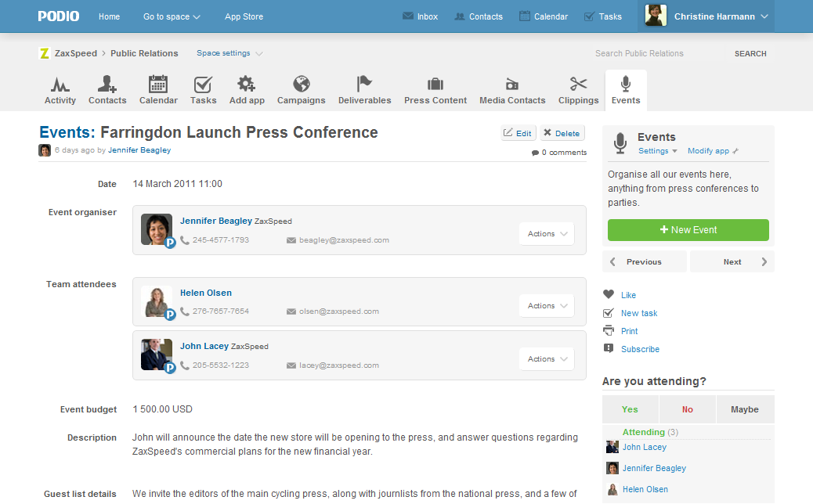
Task: Expand the Go to space dropdown
Action: pyautogui.click(x=172, y=16)
